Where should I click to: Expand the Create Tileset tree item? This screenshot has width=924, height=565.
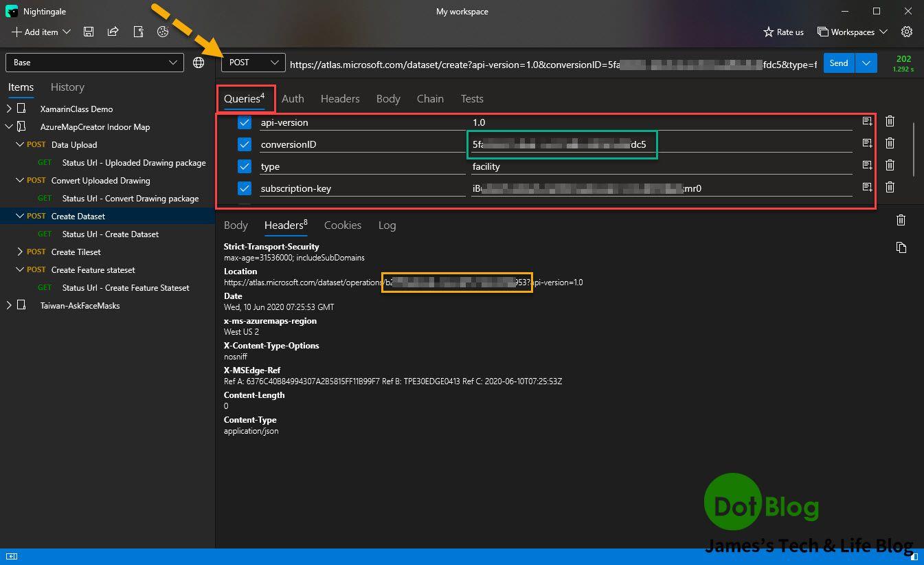coord(20,252)
